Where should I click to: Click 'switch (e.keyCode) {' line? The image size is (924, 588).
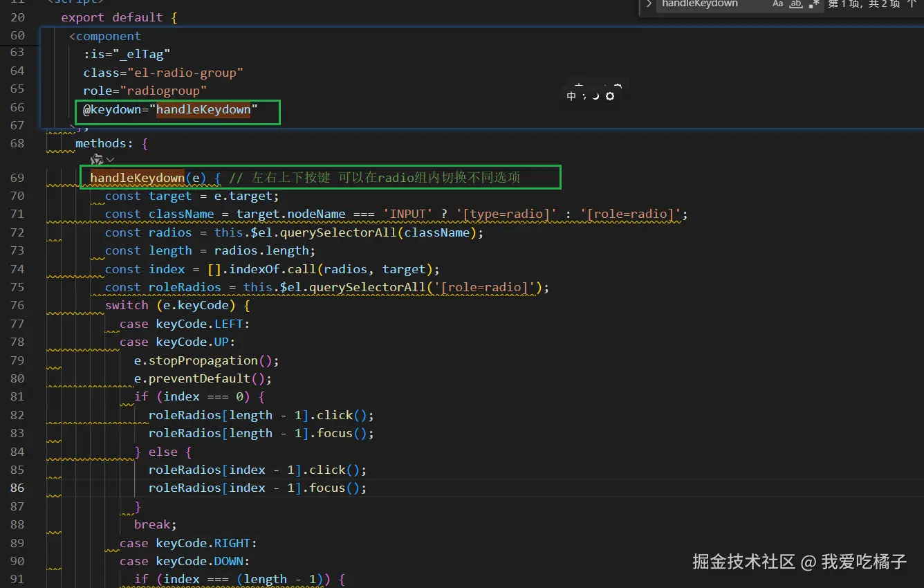178,305
